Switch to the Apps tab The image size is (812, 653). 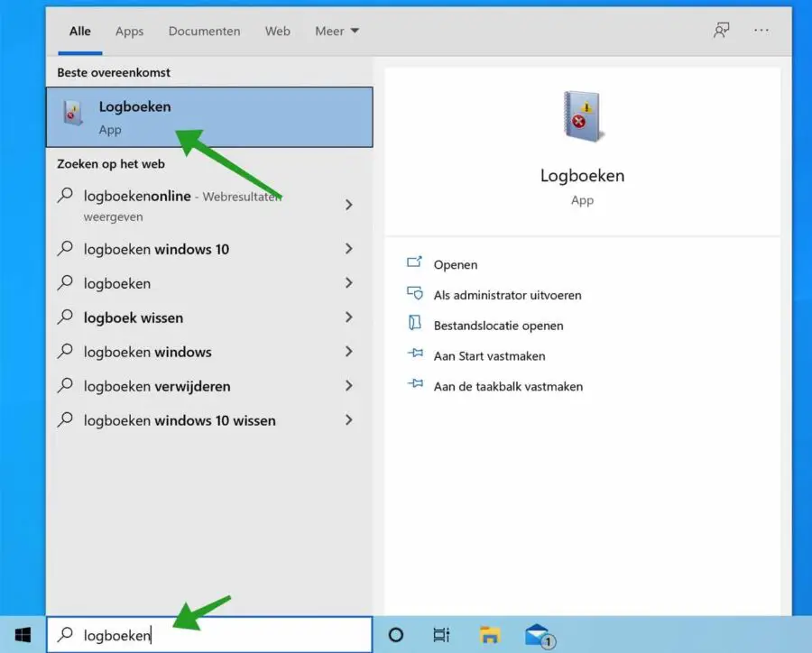(x=129, y=32)
